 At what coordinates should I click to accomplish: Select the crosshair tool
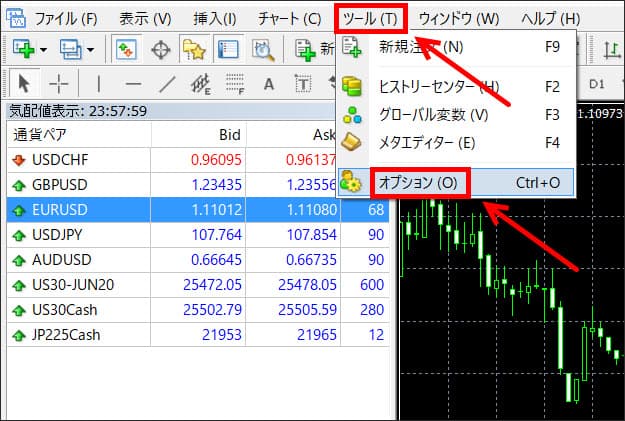[59, 84]
